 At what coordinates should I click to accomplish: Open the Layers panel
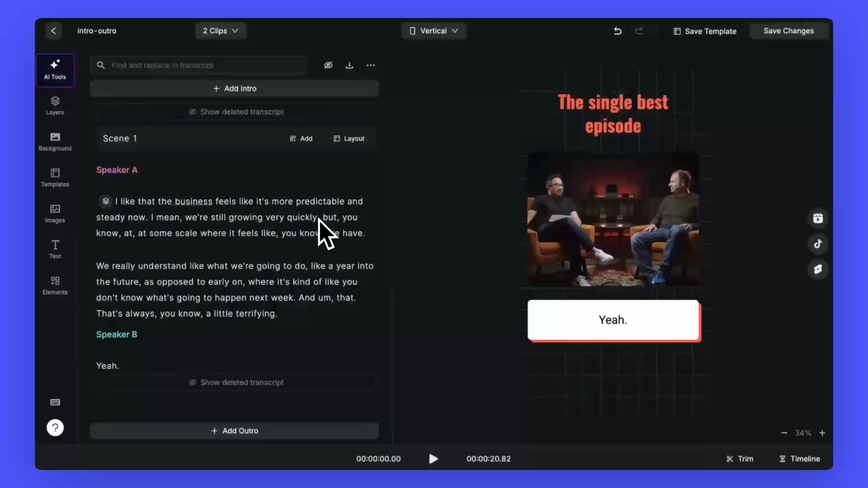[55, 105]
